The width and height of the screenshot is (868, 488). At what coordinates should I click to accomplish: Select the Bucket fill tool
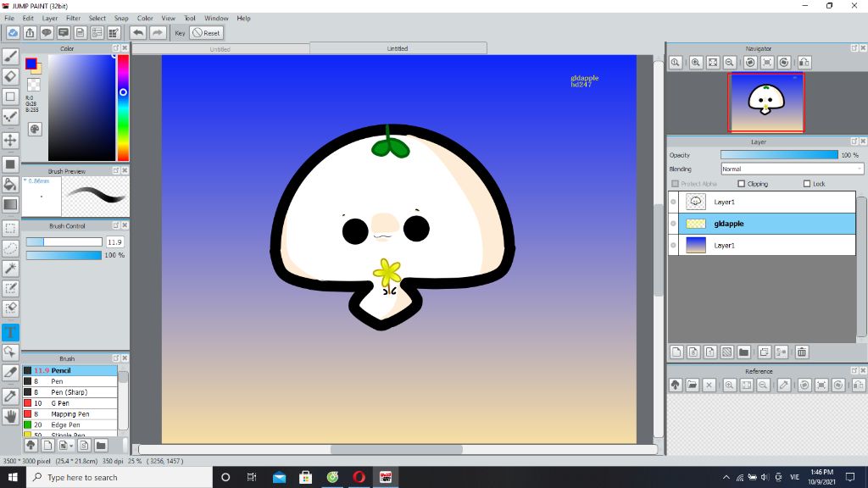tap(10, 184)
